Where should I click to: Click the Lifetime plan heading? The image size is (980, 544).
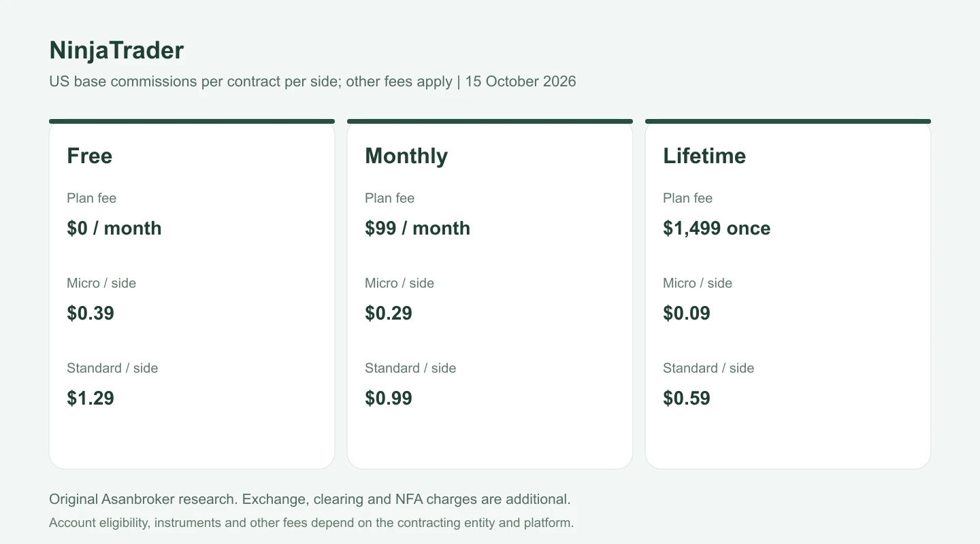pos(704,156)
